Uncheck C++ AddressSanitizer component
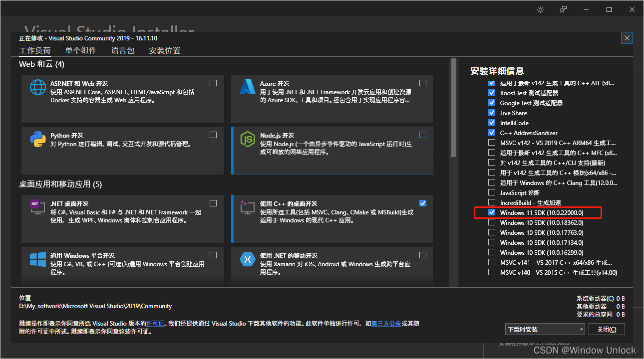 pyautogui.click(x=492, y=133)
